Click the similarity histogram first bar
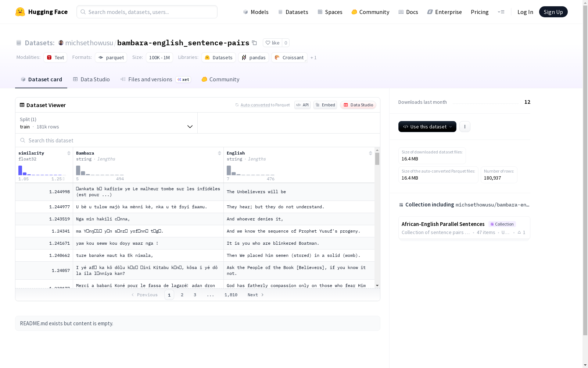 [20, 170]
